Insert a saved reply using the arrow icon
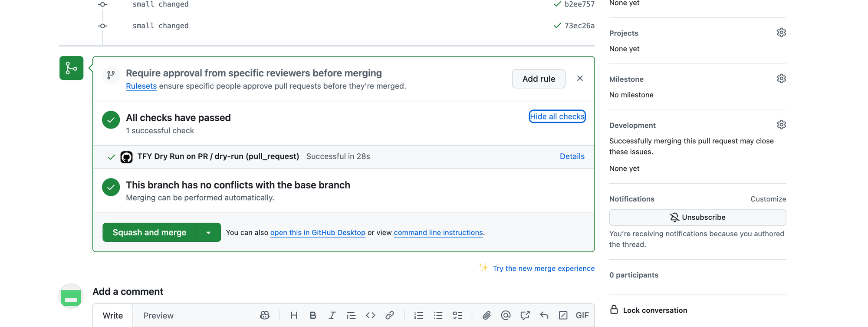The image size is (868, 327). [x=544, y=315]
